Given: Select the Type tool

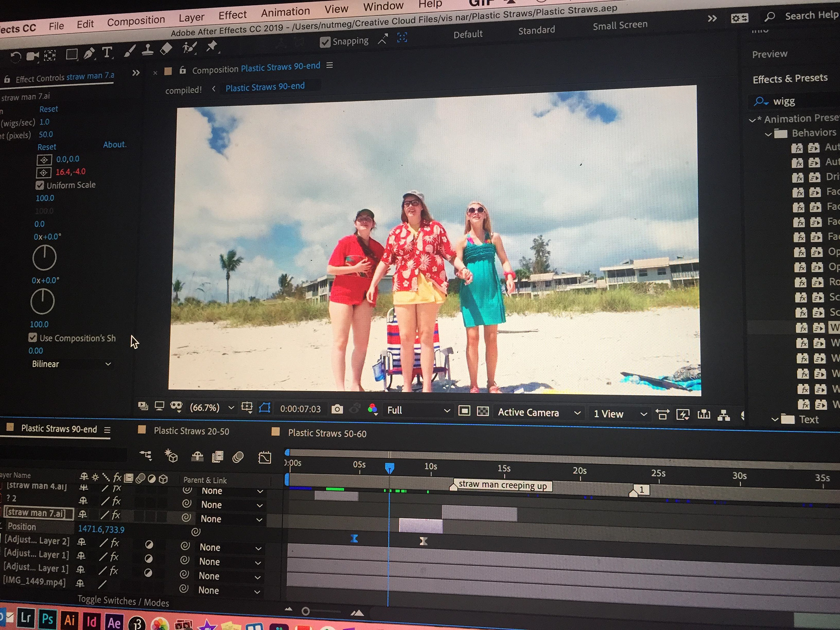Looking at the screenshot, I should click(x=107, y=52).
